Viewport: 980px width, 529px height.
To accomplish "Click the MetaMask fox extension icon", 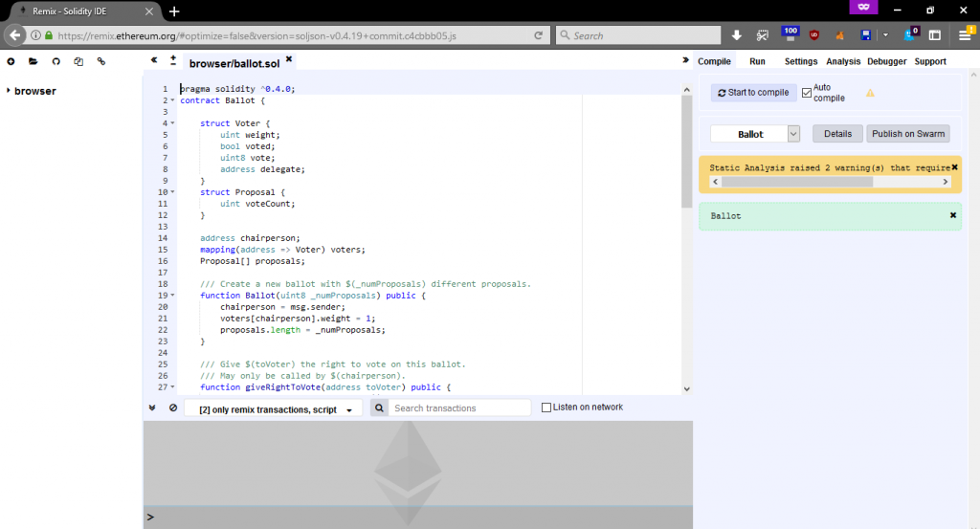I will coord(840,35).
